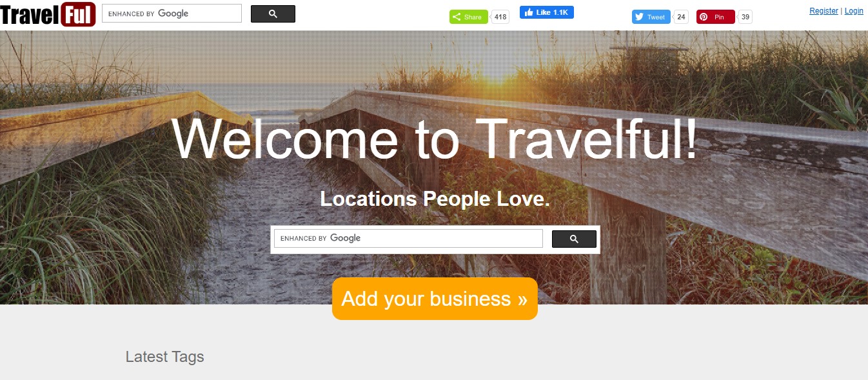Click the pin count 39 bubble
Screen dimensions: 868x380
pos(745,17)
